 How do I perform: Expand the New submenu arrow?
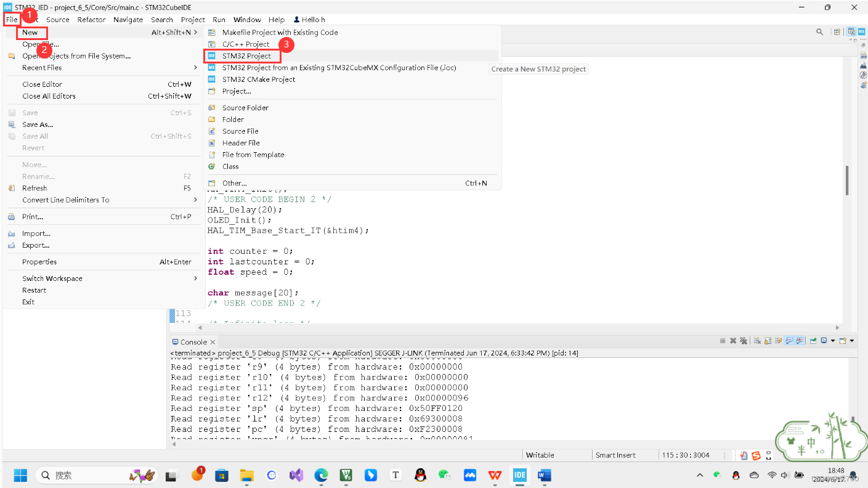[196, 33]
